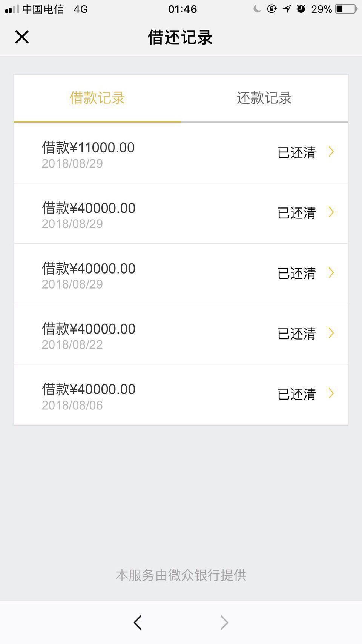Tap the 01:46 clock in status bar
The image size is (362, 644).
pyautogui.click(x=183, y=9)
